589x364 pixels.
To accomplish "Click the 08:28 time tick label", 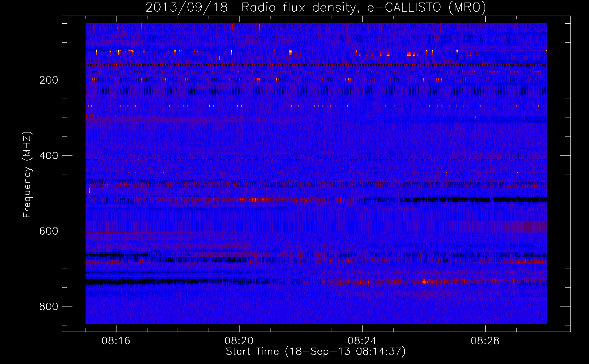I will click(485, 341).
